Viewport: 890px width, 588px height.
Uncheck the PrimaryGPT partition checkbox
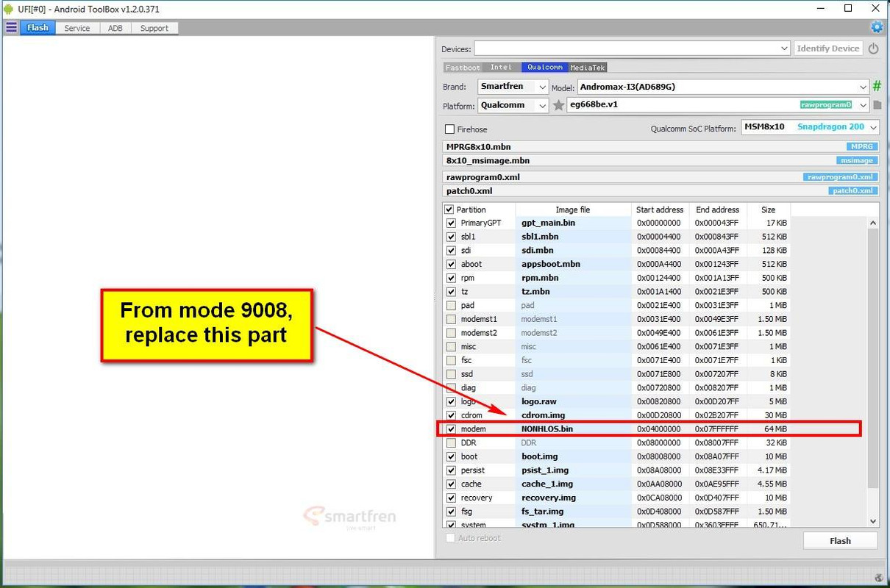(451, 223)
